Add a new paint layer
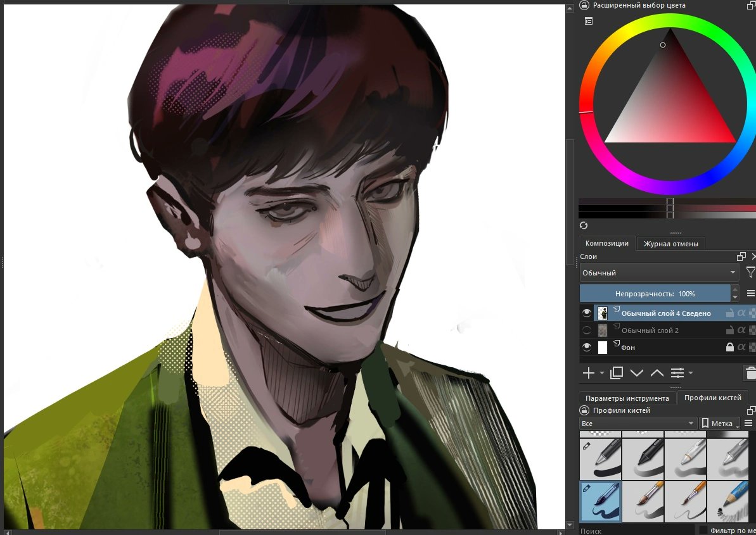756x535 pixels. tap(588, 373)
